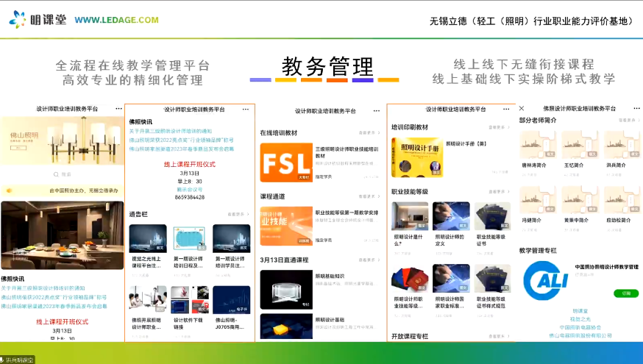Expand 查看更多 beside 部分老师简介
643x364 pixels.
click(x=629, y=120)
